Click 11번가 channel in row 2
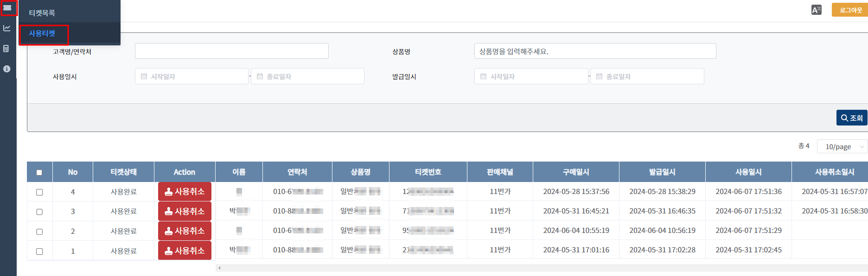868x276 pixels. [x=500, y=230]
